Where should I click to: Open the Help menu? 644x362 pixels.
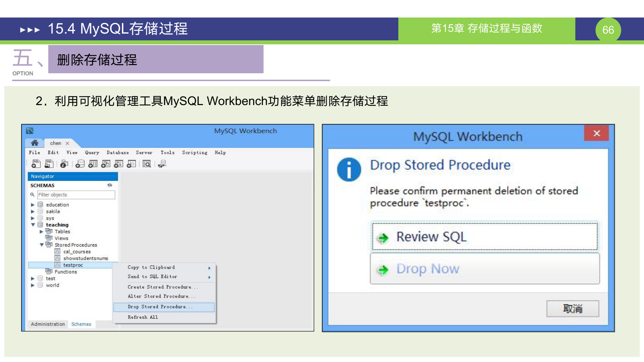pyautogui.click(x=220, y=153)
